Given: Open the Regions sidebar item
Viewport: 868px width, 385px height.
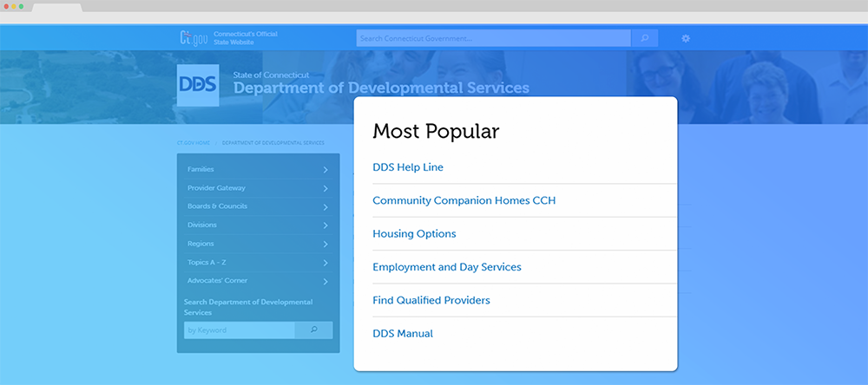Looking at the screenshot, I should pos(201,244).
